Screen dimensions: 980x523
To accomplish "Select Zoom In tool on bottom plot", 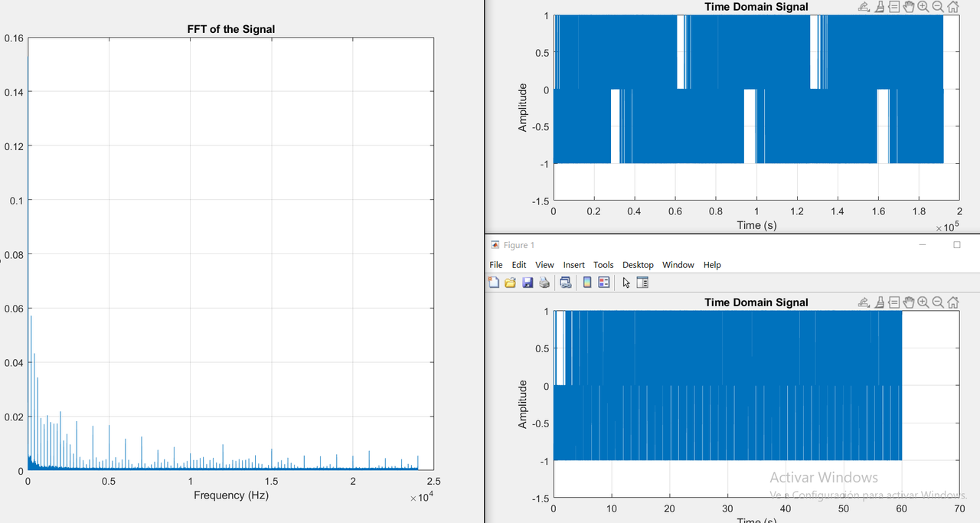I will [923, 302].
